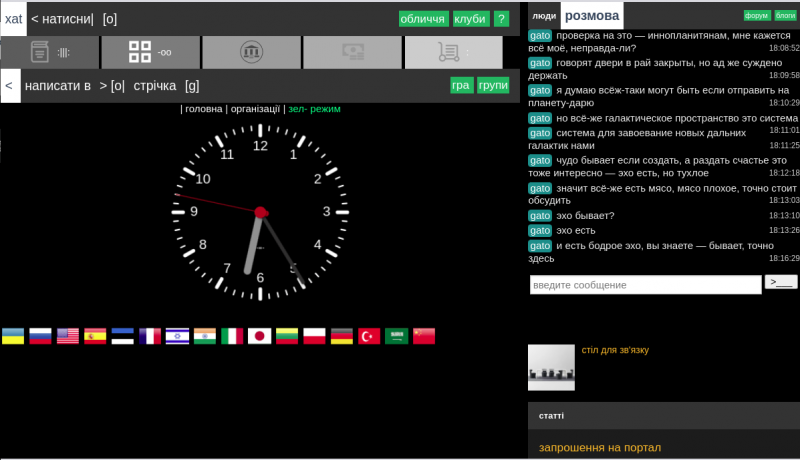800x460 pixels.
Task: Click the 'організації' navigation link
Action: pyautogui.click(x=256, y=109)
